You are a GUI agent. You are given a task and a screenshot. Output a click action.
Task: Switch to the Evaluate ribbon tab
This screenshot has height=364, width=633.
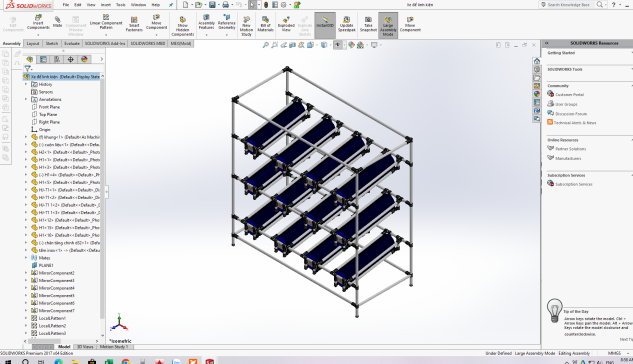72,44
